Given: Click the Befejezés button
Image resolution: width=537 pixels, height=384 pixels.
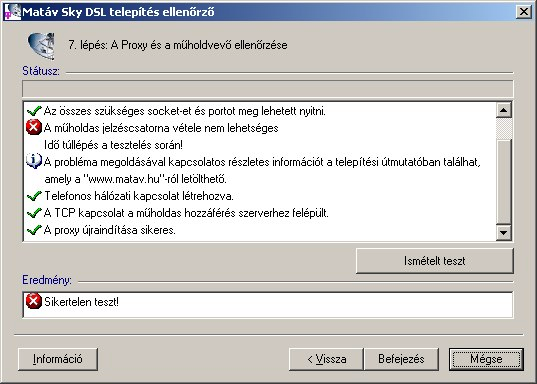Looking at the screenshot, I should coord(401,359).
